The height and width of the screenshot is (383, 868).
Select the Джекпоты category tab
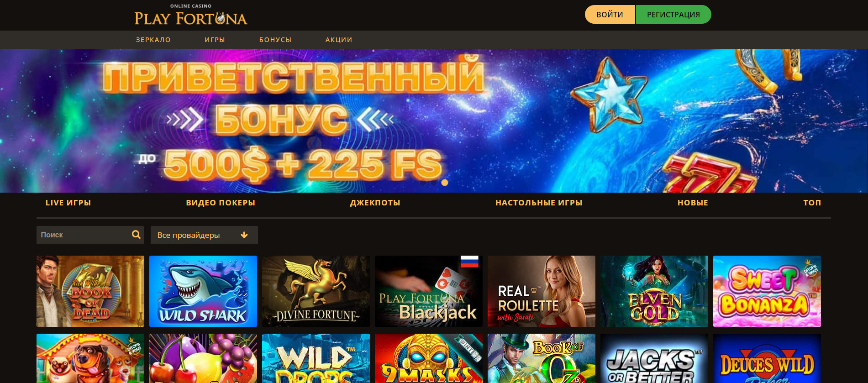(375, 203)
